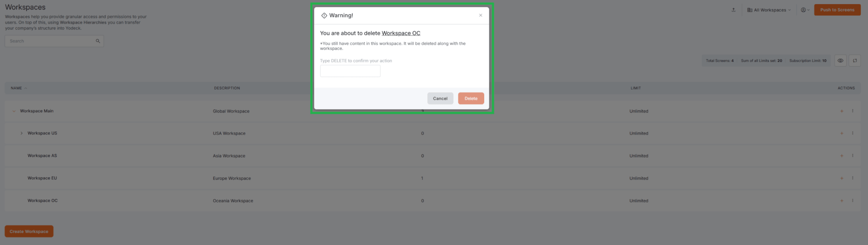Sort by the NAME column header
Viewport: 868px width, 245px height.
[19, 88]
